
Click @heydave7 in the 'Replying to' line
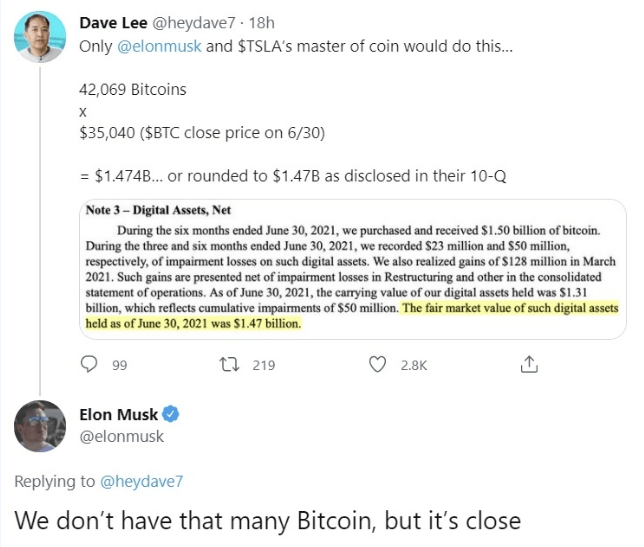[140, 482]
